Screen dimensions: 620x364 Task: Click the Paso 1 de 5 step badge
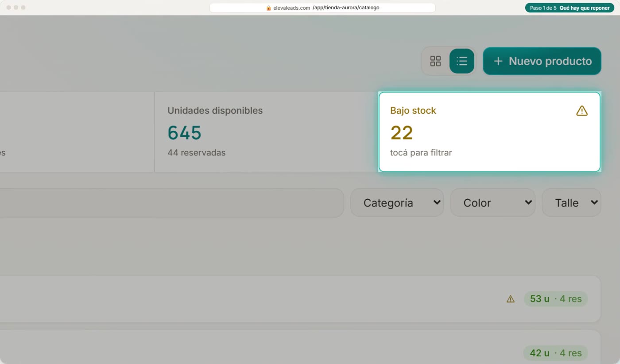570,8
